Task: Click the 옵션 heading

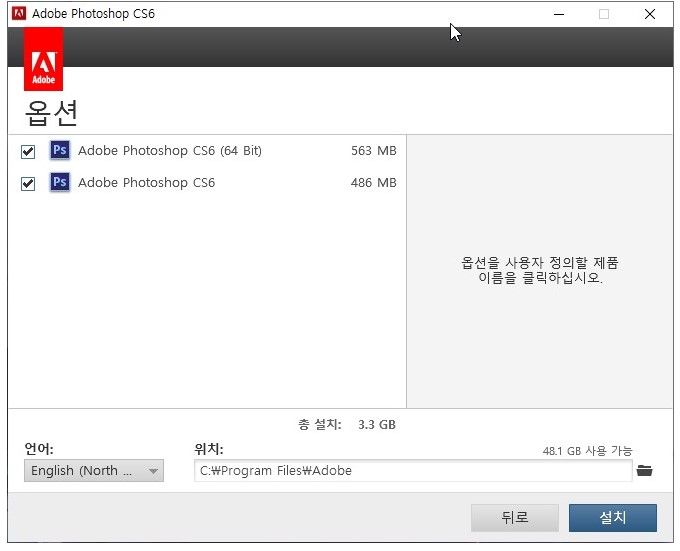Action: pyautogui.click(x=51, y=113)
